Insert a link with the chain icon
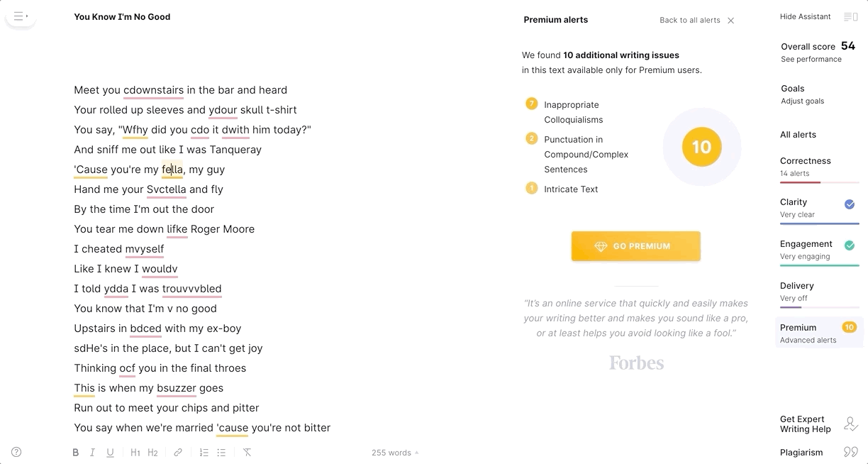The width and height of the screenshot is (868, 464). (x=178, y=453)
